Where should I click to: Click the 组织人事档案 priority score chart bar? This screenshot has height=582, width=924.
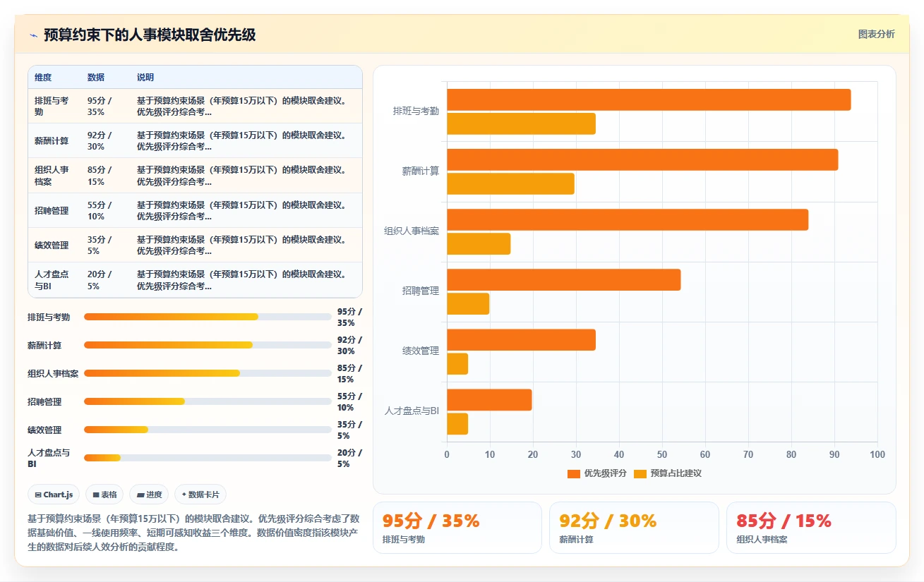tap(628, 219)
